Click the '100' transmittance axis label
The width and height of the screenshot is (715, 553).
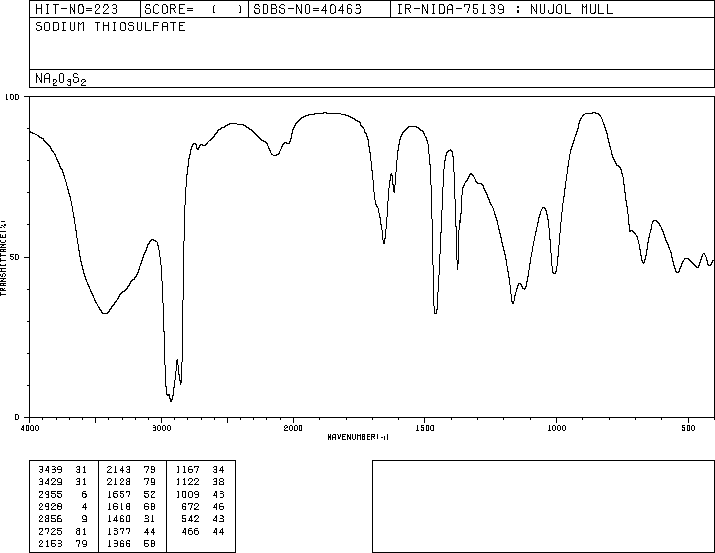coord(12,97)
